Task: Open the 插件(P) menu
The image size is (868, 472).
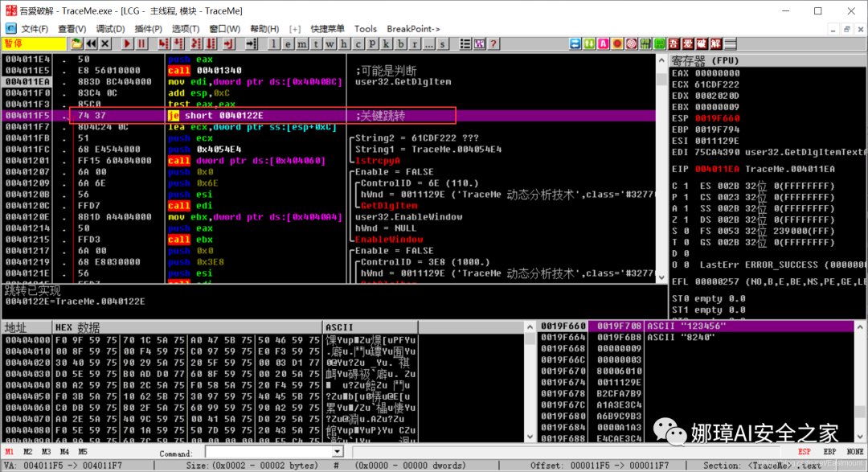Action: pyautogui.click(x=149, y=29)
